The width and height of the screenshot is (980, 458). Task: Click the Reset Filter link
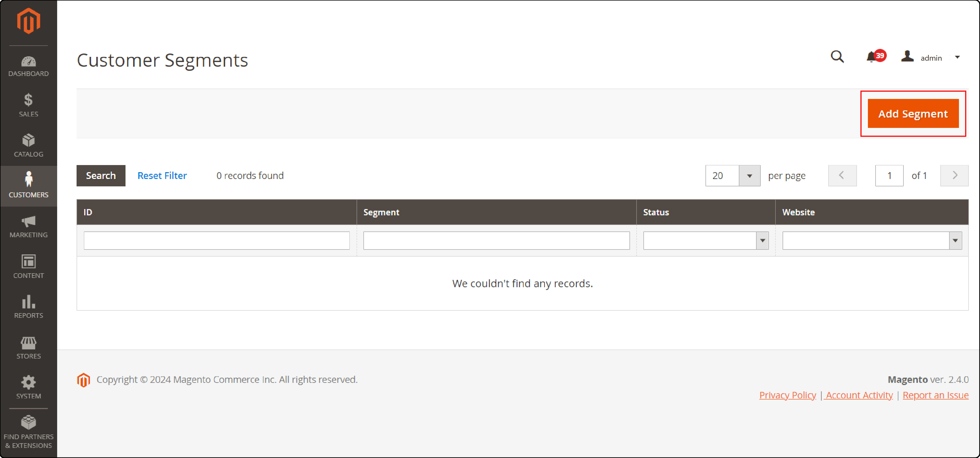[x=162, y=176]
